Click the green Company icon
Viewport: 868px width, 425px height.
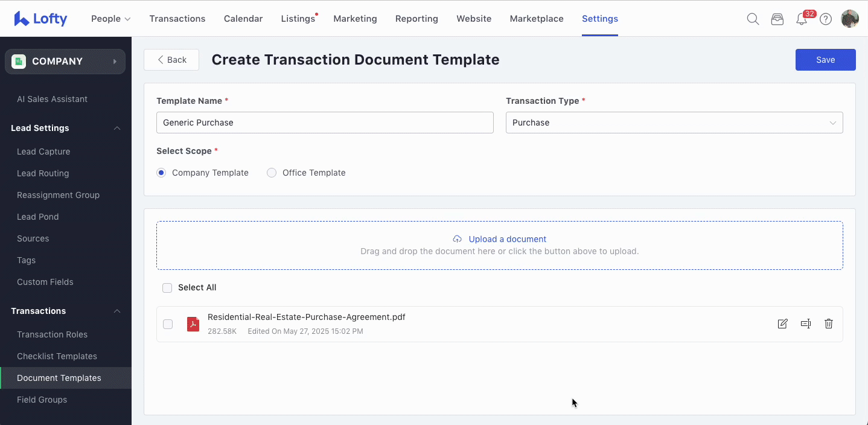[x=19, y=62]
